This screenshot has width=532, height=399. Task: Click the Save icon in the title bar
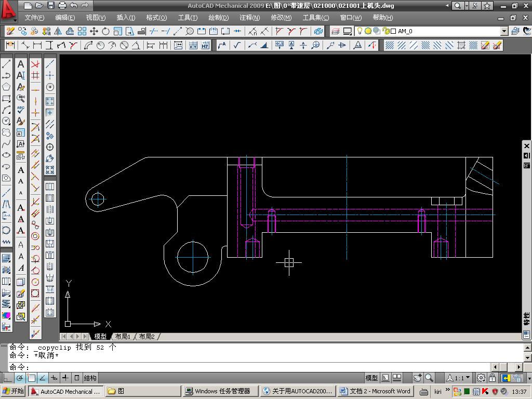[50, 6]
